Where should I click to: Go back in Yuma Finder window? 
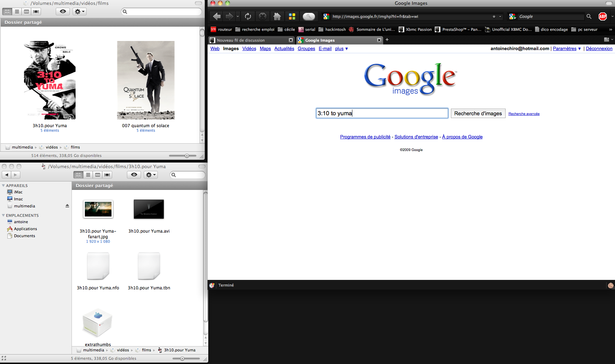[7, 175]
